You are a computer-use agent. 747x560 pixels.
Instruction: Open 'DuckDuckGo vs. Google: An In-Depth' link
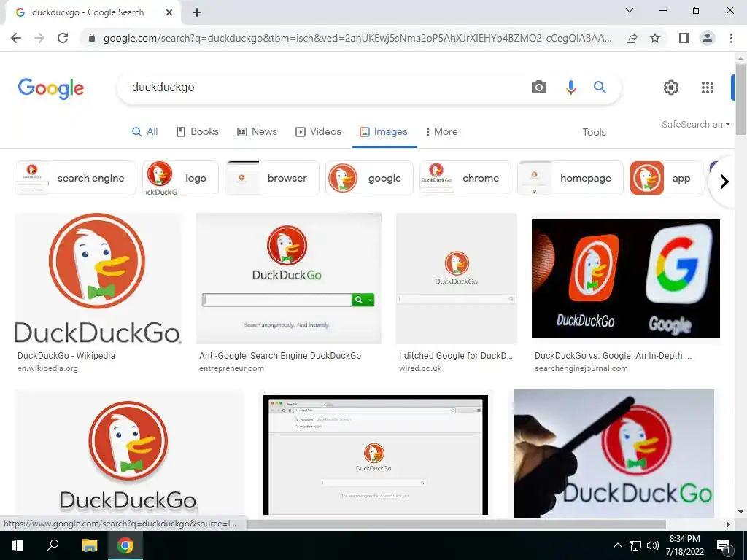pyautogui.click(x=613, y=356)
